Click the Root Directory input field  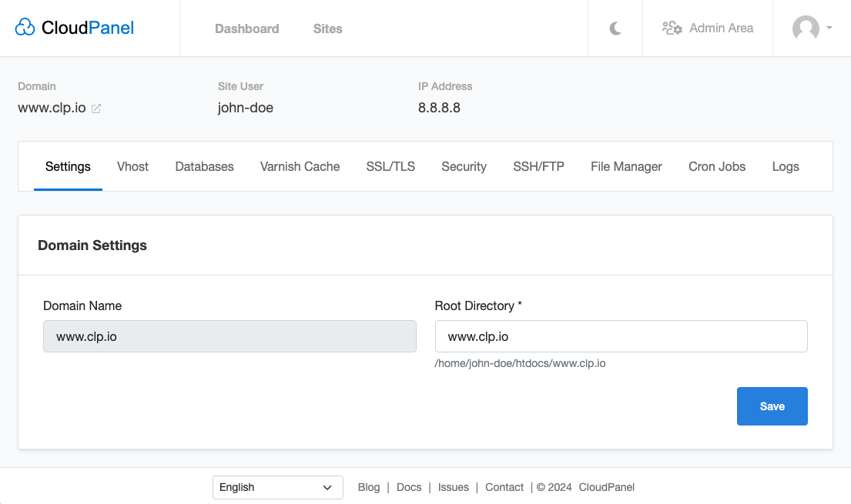click(x=621, y=336)
